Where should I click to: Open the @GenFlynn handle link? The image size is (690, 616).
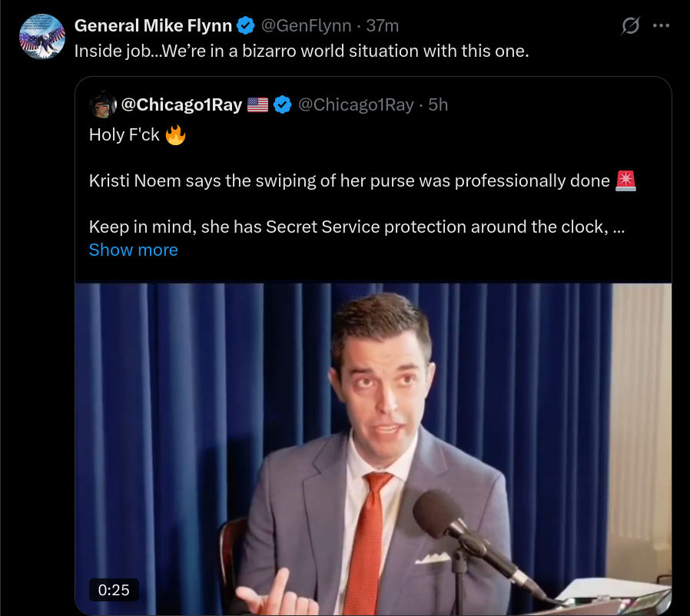point(307,25)
